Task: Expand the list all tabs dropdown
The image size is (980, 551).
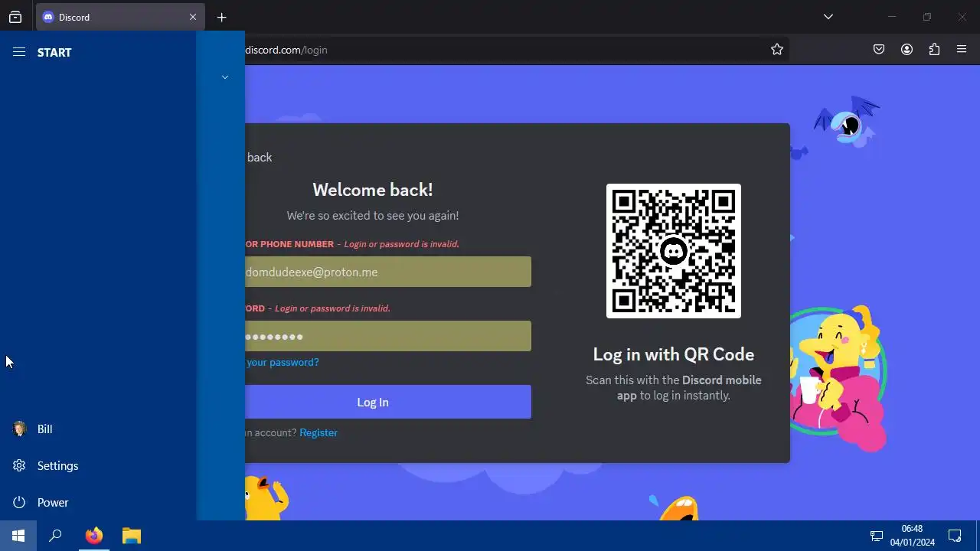Action: [x=828, y=17]
